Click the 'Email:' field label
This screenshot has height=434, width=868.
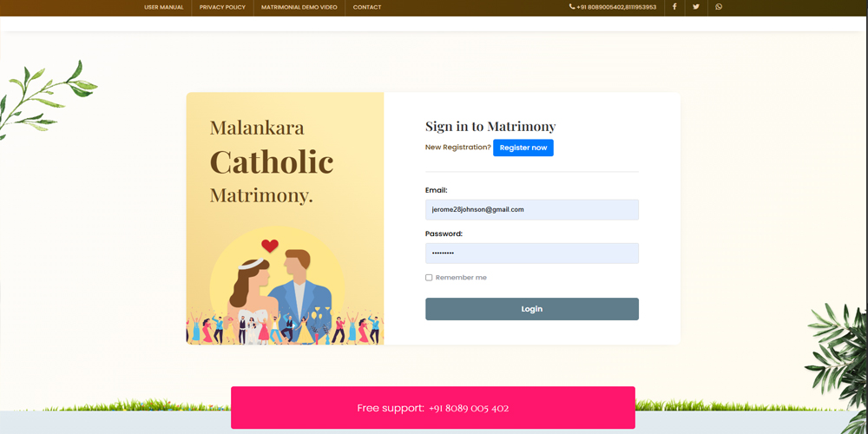pos(437,190)
